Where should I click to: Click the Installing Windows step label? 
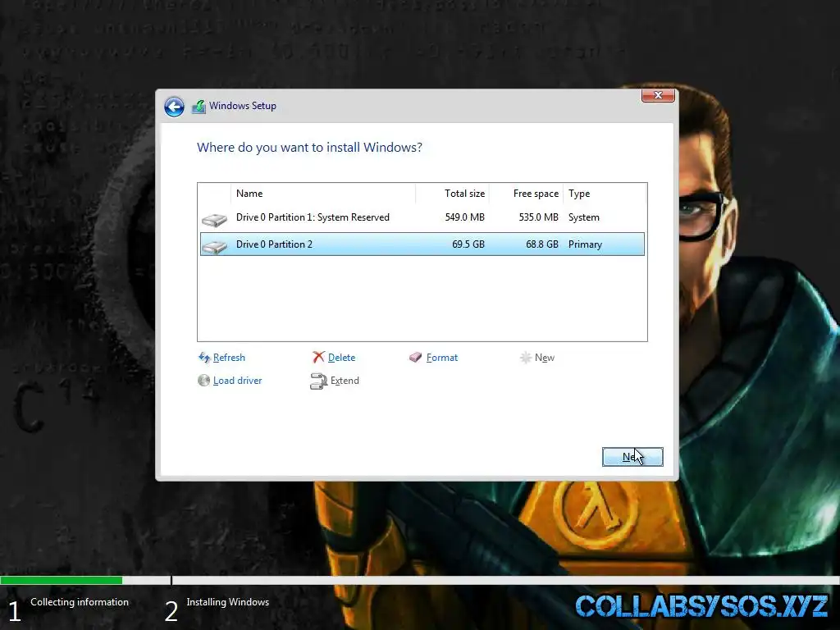point(228,602)
